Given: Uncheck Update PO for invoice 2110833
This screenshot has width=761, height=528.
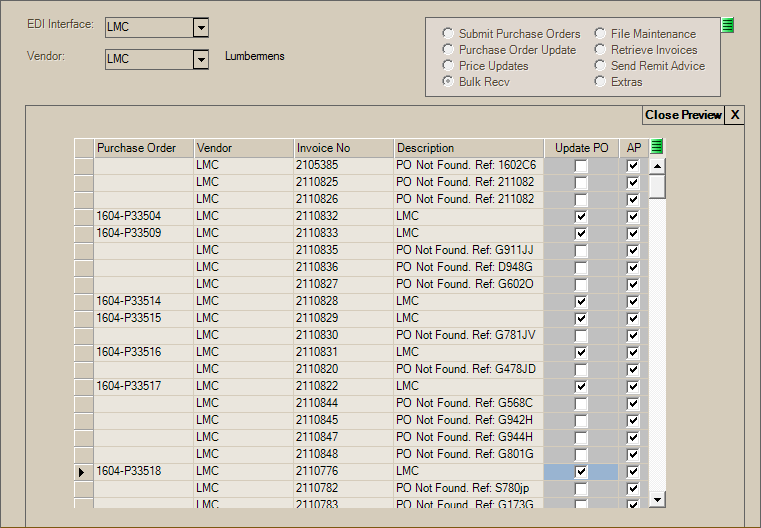Looking at the screenshot, I should pyautogui.click(x=581, y=234).
